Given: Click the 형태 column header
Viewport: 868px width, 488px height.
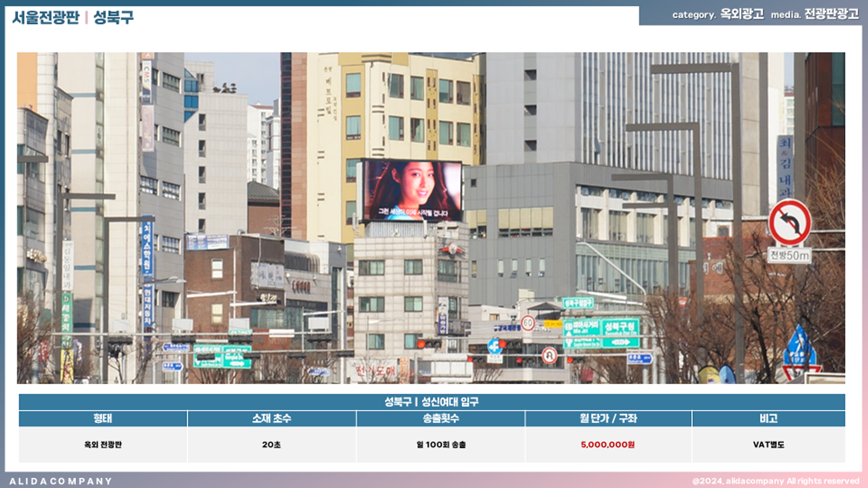Looking at the screenshot, I should [x=103, y=419].
